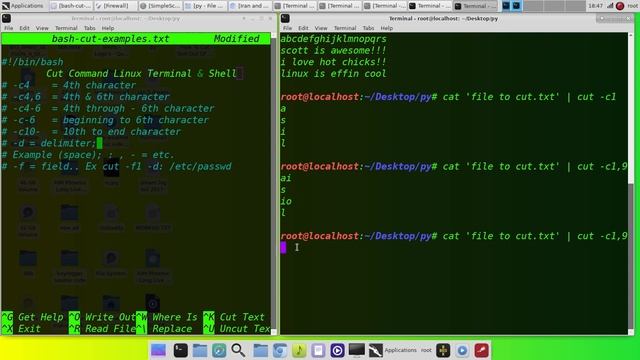Launch the black terminal icon in dock
Screen dimensions: 640x360
click(180, 350)
